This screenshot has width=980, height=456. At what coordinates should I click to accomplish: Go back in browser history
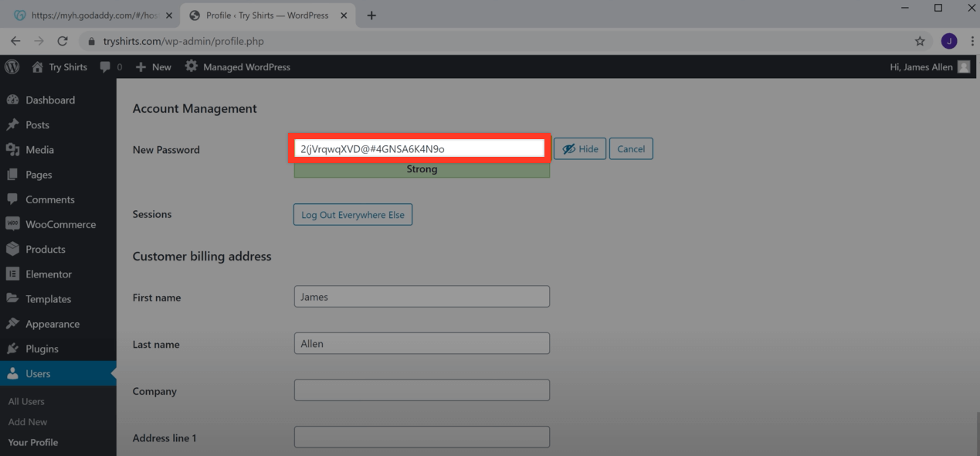[15, 41]
